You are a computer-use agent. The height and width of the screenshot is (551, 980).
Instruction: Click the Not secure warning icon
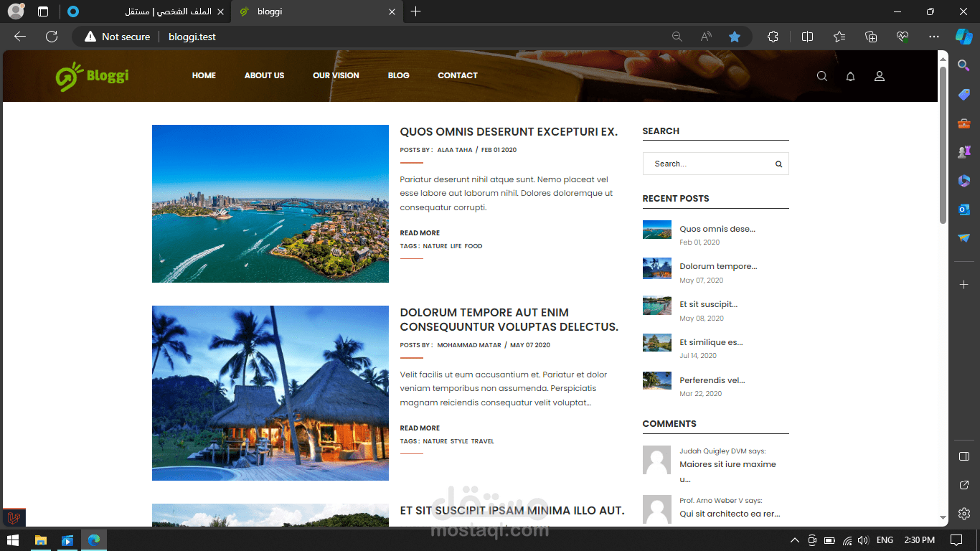pos(90,37)
